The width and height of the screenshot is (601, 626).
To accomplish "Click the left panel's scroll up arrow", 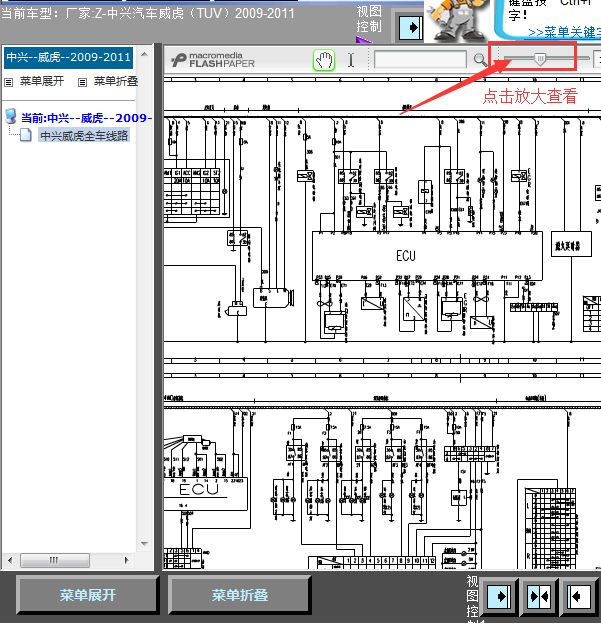I will click(144, 54).
